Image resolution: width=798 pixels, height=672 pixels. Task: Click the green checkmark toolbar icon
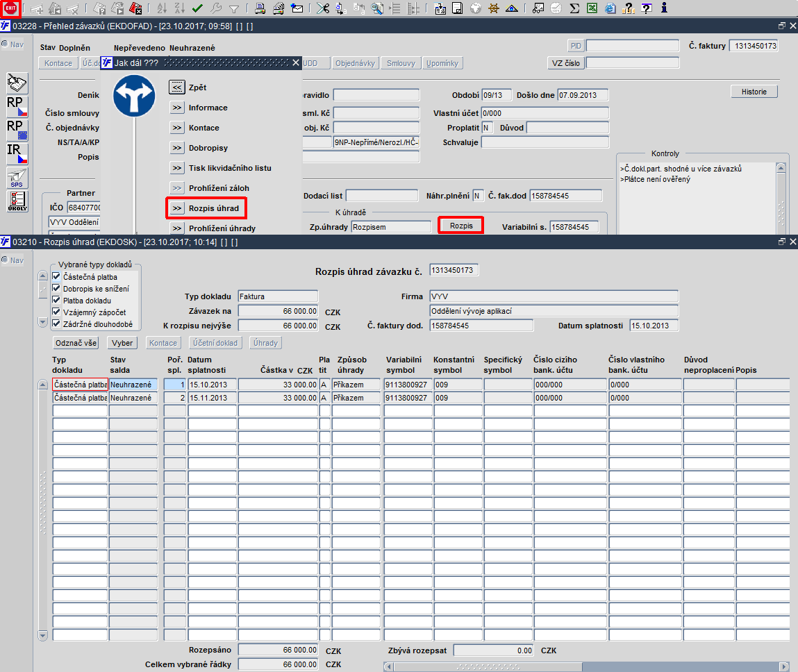pos(197,8)
